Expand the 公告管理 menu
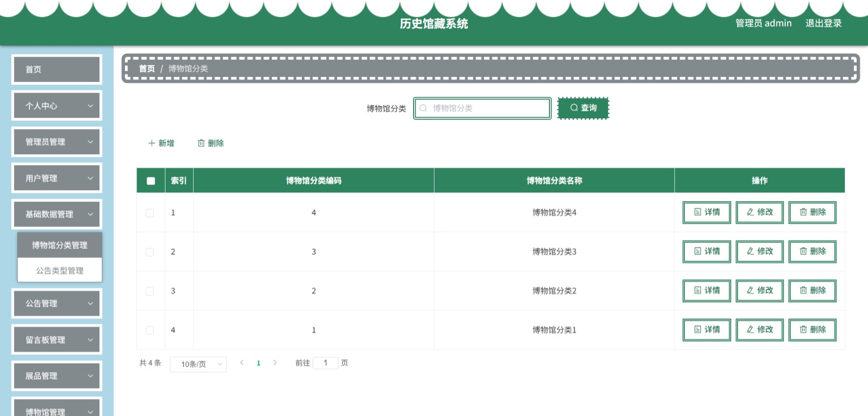 click(57, 303)
